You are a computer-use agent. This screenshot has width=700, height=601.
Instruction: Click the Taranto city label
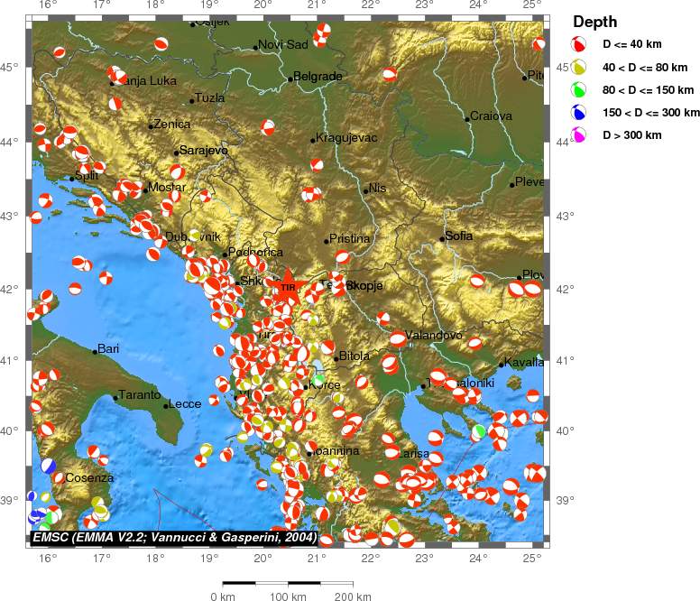(140, 394)
